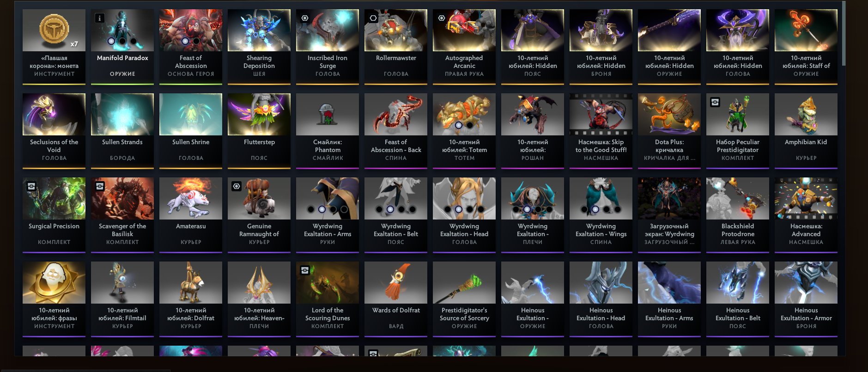868x372 pixels.
Task: Click the bundle icon on Scavenger of the Basilisk
Action: click(100, 186)
